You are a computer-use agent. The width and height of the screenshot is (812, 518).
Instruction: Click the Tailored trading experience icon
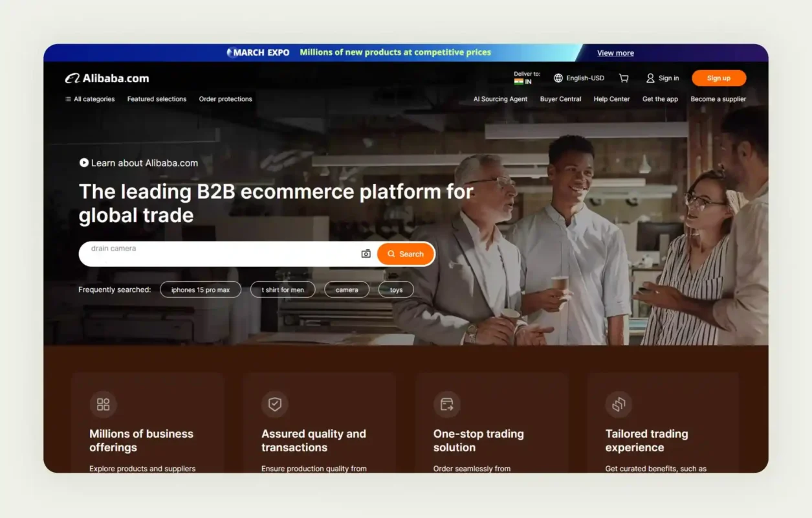click(619, 404)
